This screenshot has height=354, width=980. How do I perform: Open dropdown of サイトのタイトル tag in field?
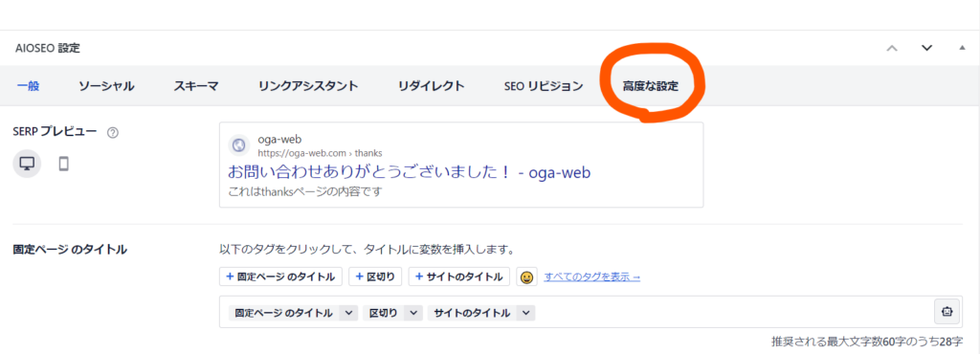526,313
